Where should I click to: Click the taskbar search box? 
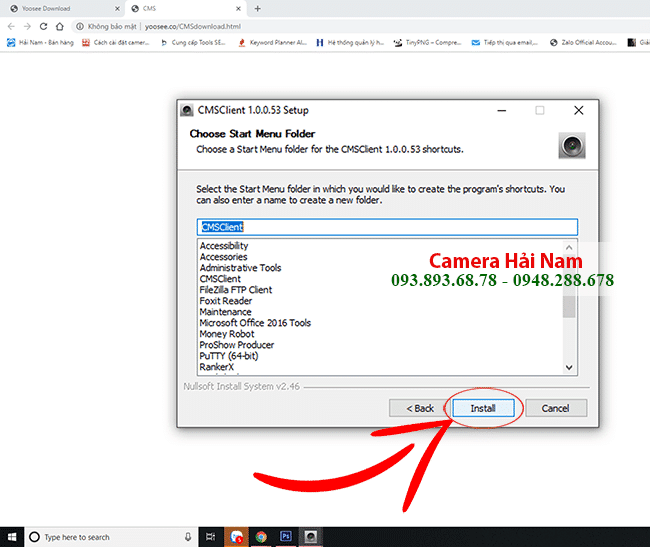pyautogui.click(x=112, y=537)
